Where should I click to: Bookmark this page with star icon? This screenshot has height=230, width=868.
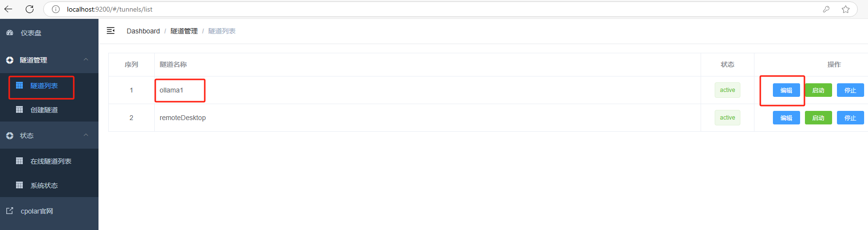(x=846, y=9)
